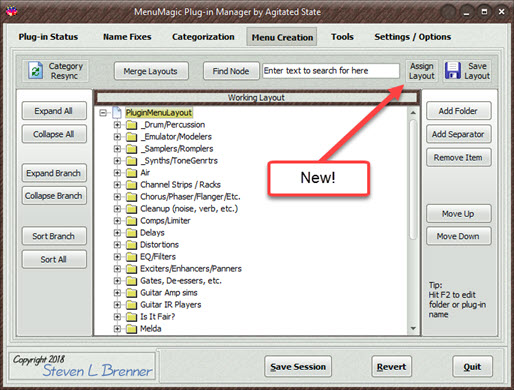Click the _Drum/Percussion folder icon

point(131,125)
